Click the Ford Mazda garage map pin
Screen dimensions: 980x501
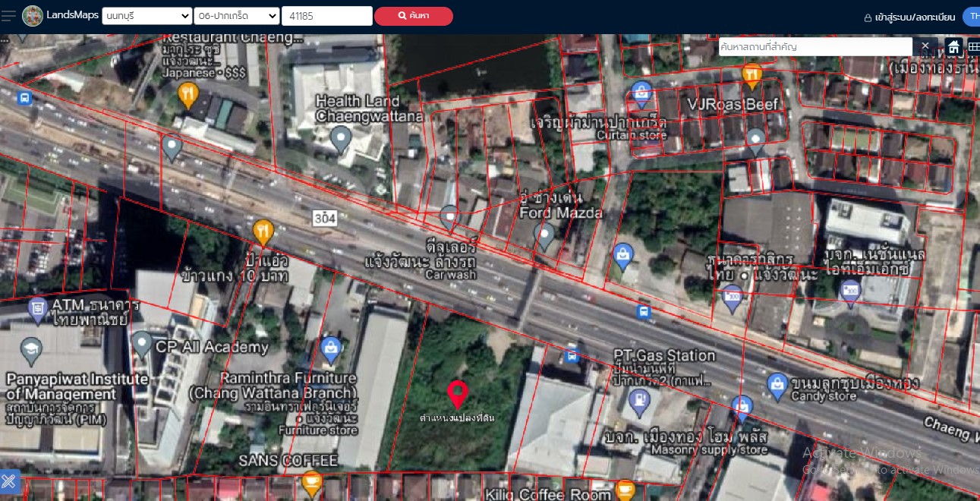544,236
